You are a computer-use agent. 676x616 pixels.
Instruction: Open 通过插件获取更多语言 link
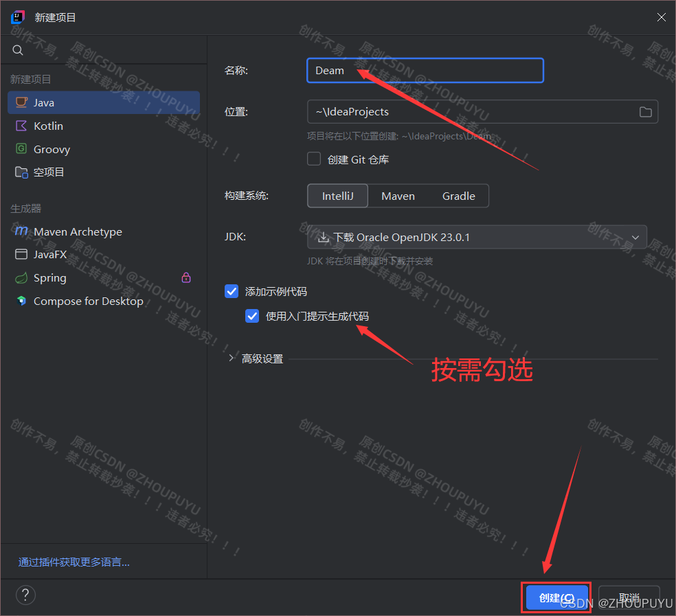74,562
